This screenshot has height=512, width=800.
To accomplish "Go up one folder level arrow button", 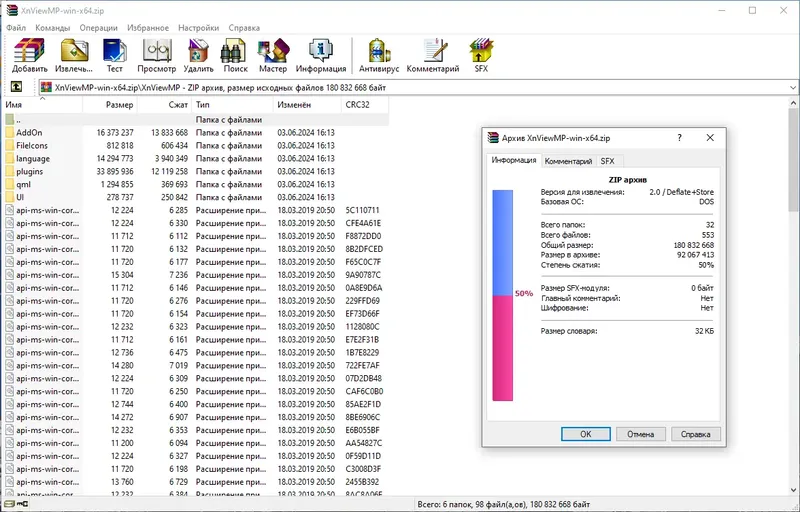I will pos(16,87).
